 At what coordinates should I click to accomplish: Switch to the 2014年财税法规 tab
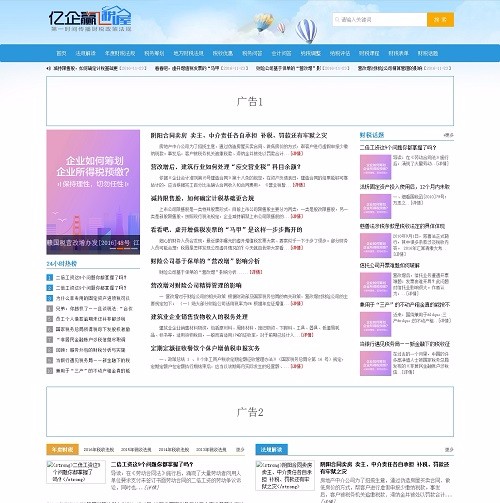[174, 450]
